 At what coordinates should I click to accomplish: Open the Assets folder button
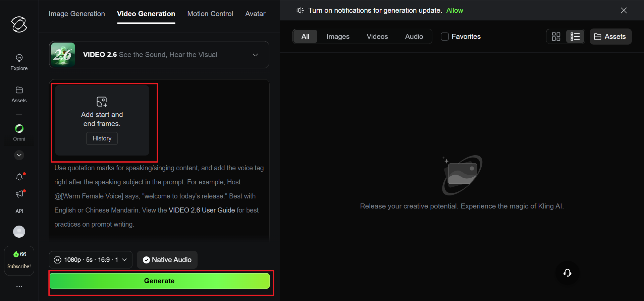[x=610, y=37]
